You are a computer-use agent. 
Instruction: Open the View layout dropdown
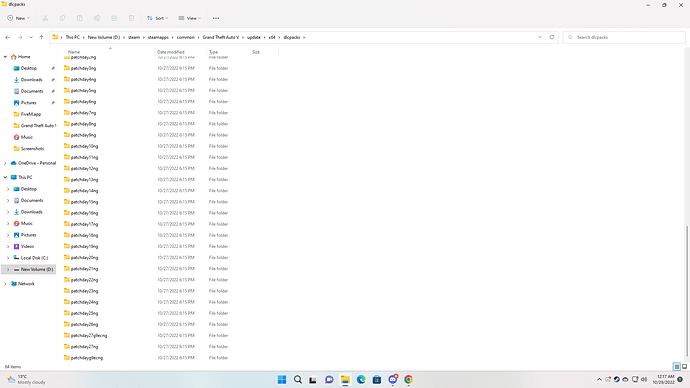pyautogui.click(x=190, y=18)
